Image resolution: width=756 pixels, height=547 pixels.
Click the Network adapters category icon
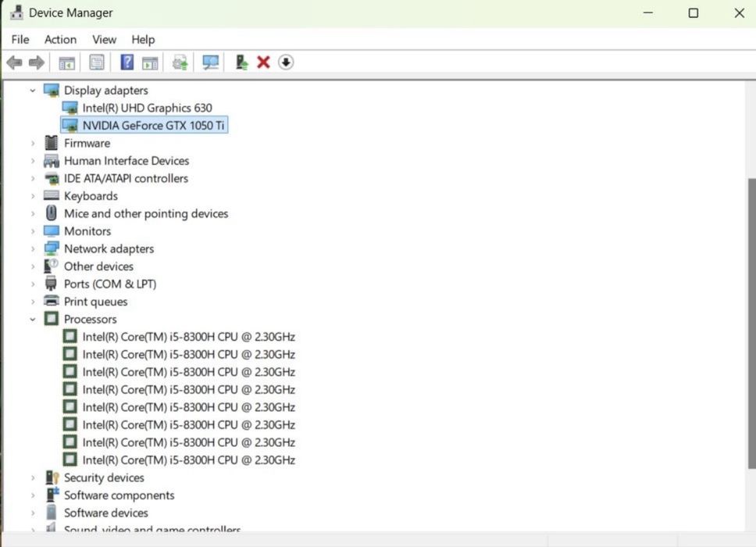(51, 248)
